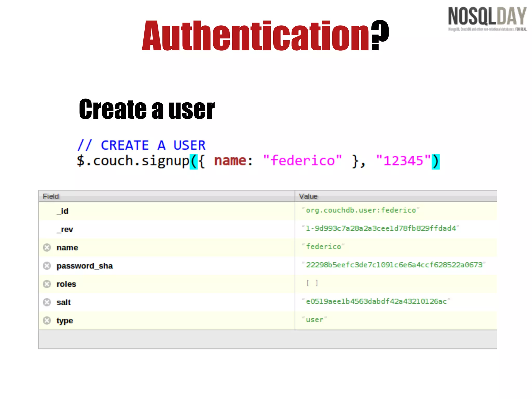
Task: Select the name field label
Action: pyautogui.click(x=67, y=248)
